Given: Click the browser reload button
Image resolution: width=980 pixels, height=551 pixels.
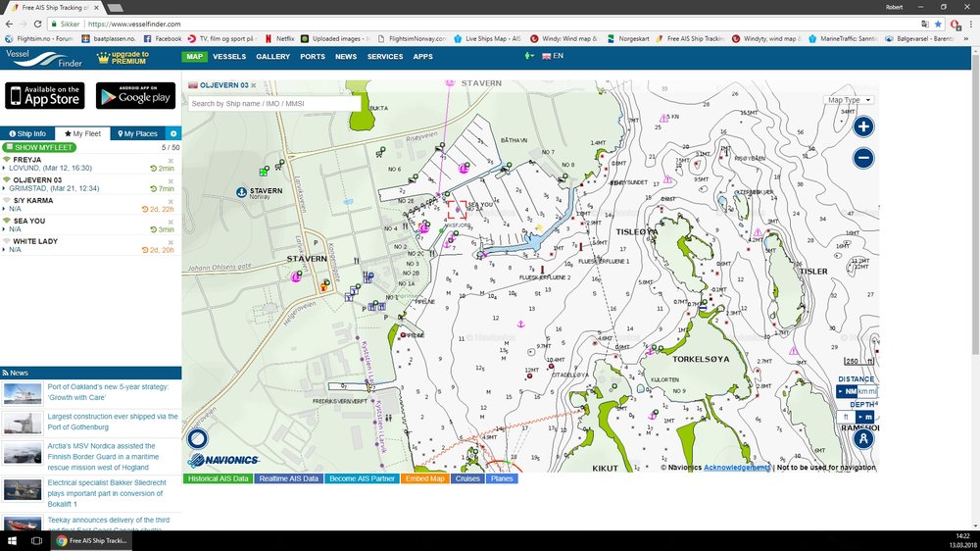Looking at the screenshot, I should [37, 24].
